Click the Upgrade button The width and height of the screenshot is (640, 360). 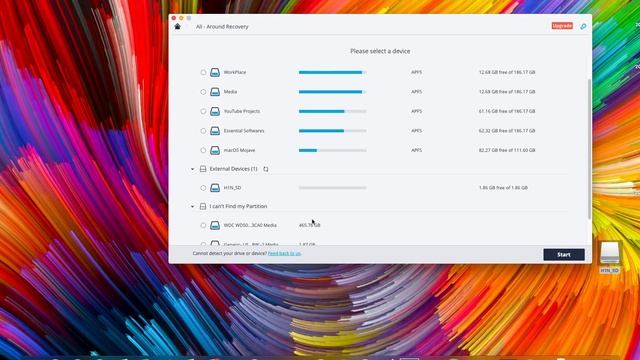click(x=562, y=26)
